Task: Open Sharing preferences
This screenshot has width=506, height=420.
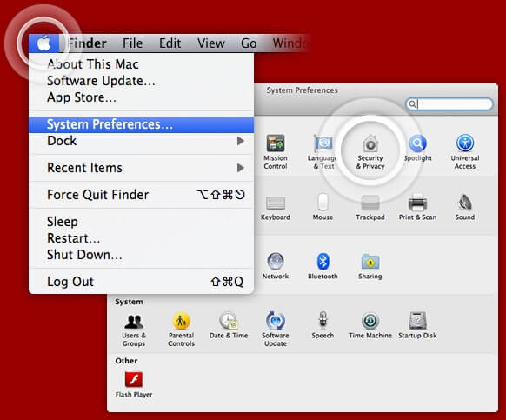Action: 370,266
